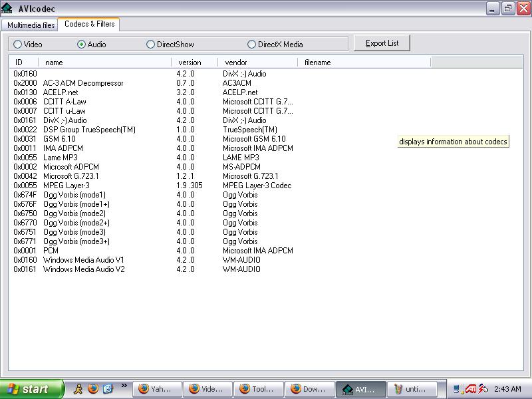Click the MS-ADPCM vendor cell
The image size is (532, 399).
point(241,167)
